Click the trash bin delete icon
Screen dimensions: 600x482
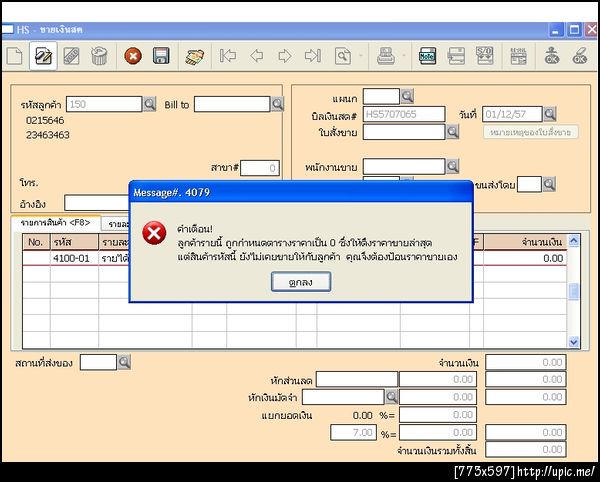[x=99, y=56]
